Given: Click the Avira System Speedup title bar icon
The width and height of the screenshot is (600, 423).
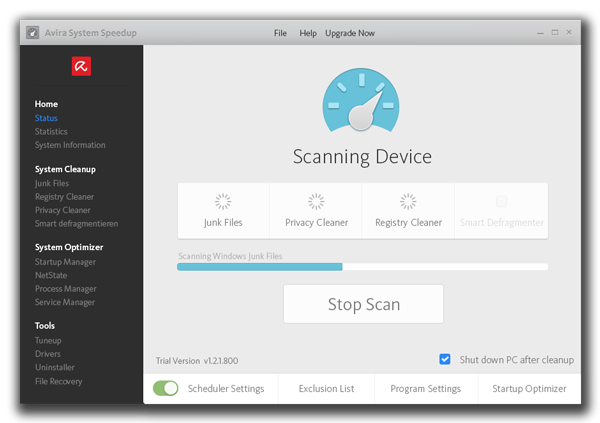Looking at the screenshot, I should click(33, 33).
